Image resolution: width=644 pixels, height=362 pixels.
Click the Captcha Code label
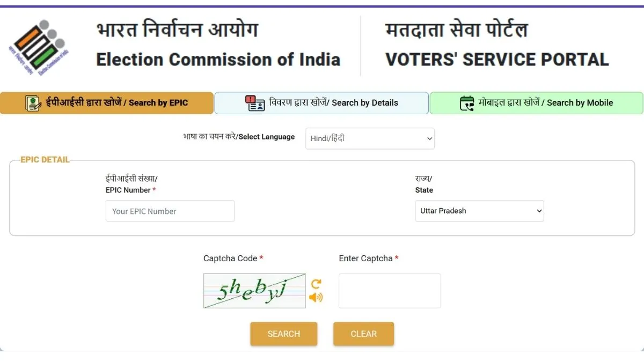click(x=230, y=258)
